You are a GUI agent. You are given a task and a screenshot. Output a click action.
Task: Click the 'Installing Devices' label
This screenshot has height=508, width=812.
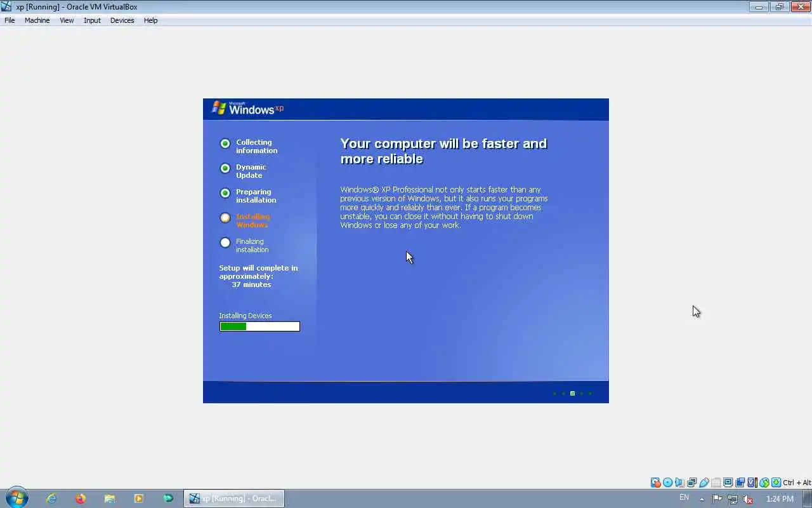click(246, 316)
